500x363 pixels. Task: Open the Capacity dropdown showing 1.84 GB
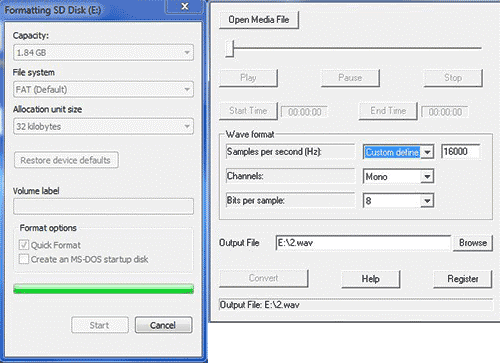tap(103, 52)
